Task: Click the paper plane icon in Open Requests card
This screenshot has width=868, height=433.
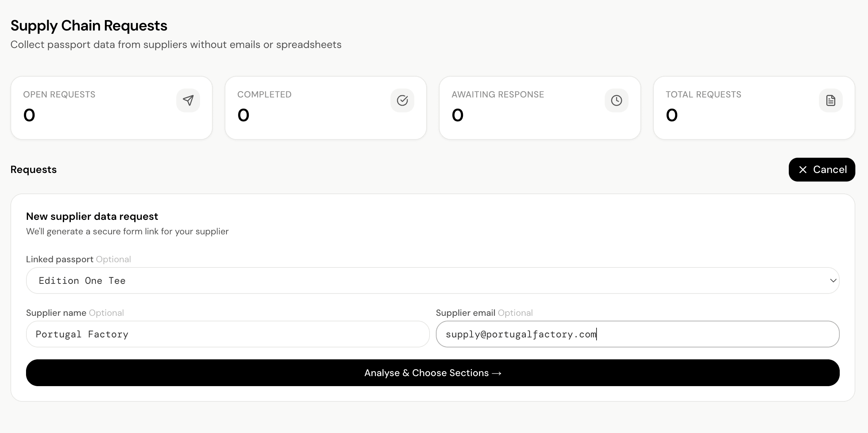Action: pyautogui.click(x=188, y=100)
